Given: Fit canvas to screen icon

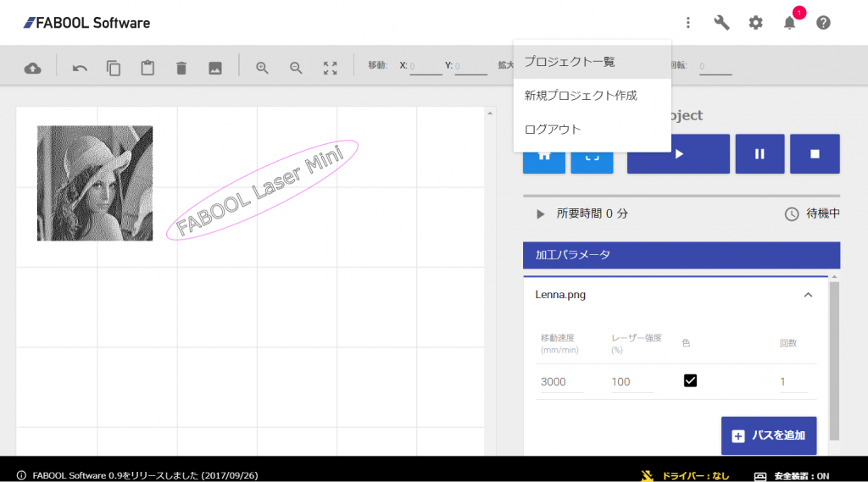Looking at the screenshot, I should pos(330,68).
